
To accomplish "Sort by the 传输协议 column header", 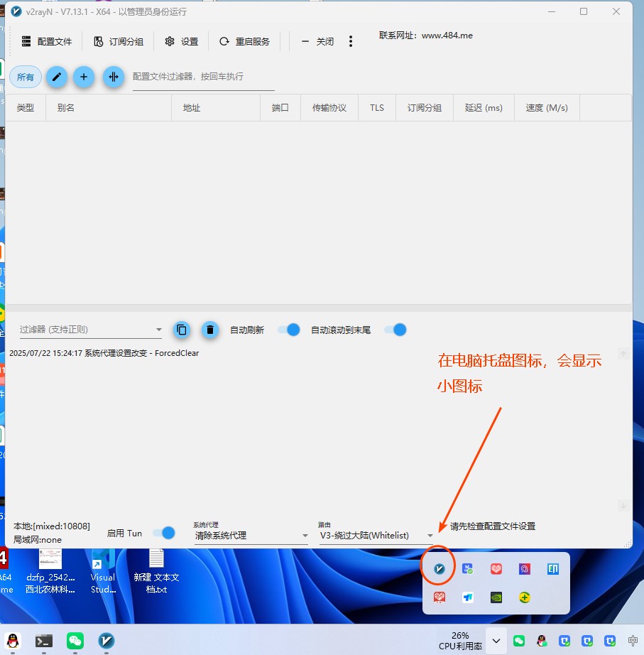I will [x=329, y=108].
